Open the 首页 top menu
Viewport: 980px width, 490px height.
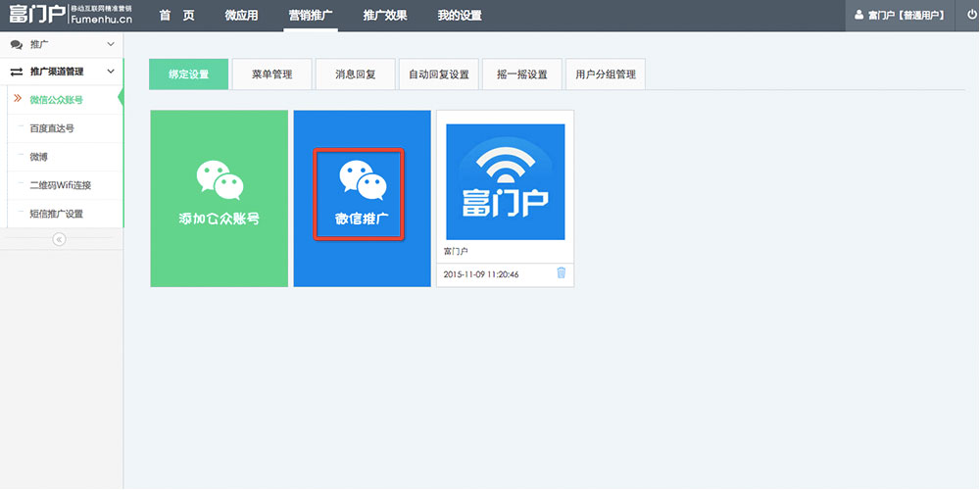point(176,16)
